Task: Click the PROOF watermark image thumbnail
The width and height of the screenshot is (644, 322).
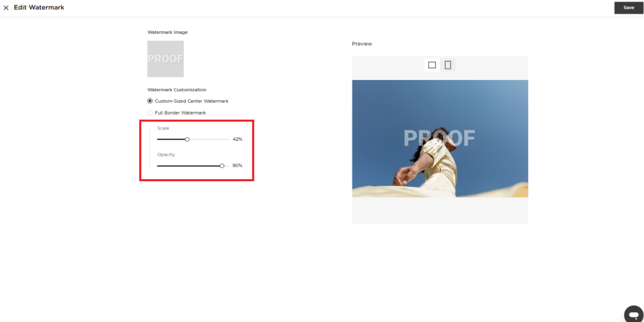Action: click(x=166, y=59)
